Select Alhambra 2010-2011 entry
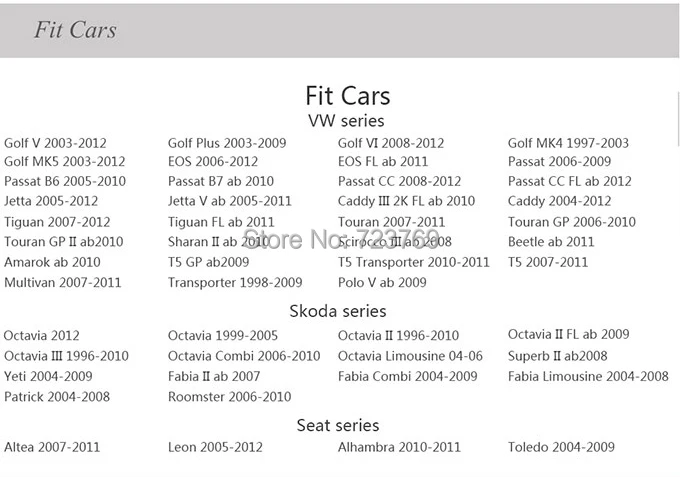This screenshot has width=680, height=477. click(x=399, y=447)
